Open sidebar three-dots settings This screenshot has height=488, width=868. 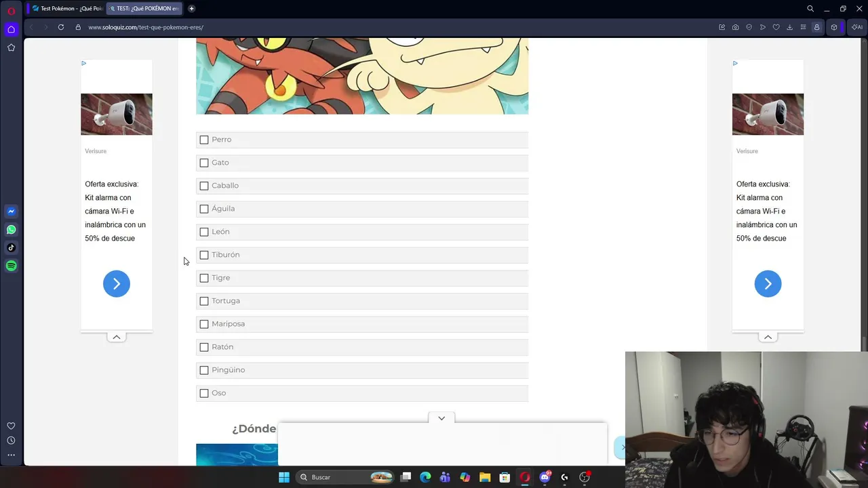[x=11, y=455]
